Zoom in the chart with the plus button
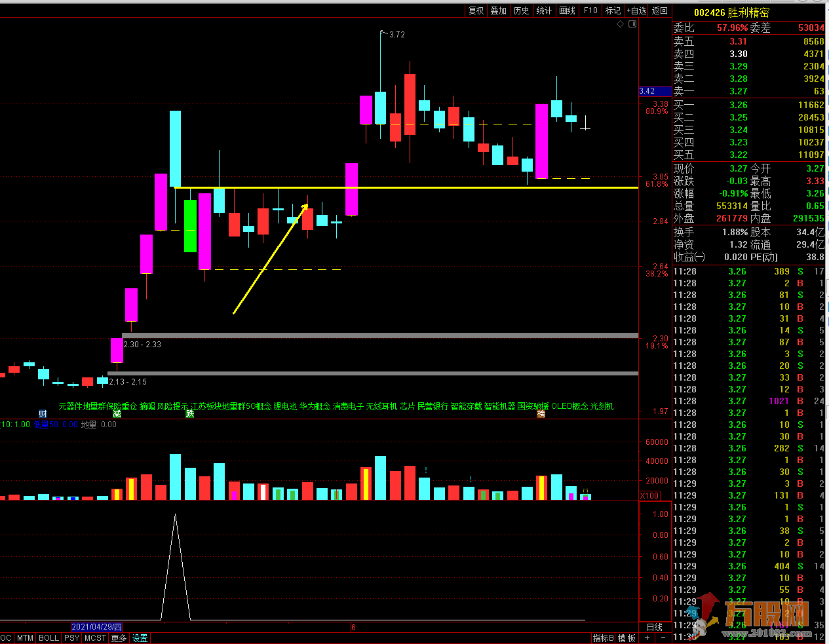Viewport: 829px width, 644px height. pyautogui.click(x=647, y=638)
